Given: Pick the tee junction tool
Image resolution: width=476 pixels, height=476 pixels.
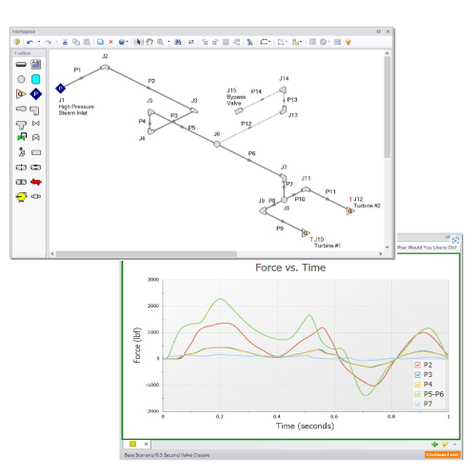Looking at the screenshot, I should pos(21,125).
